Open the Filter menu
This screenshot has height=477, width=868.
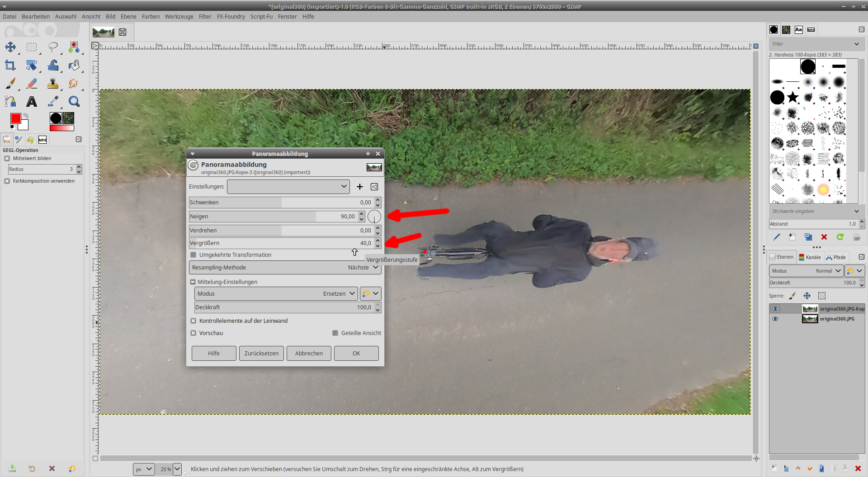coord(205,17)
